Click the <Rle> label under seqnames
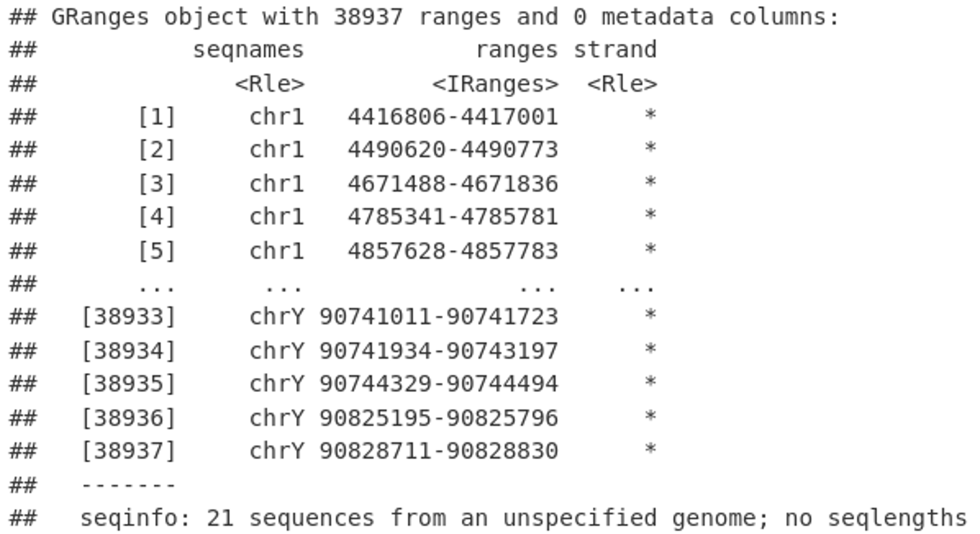The image size is (980, 534). (270, 84)
